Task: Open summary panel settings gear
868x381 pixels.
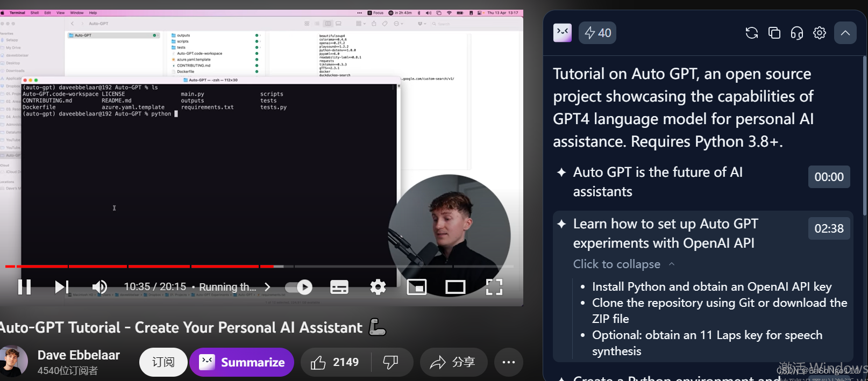Action: click(x=820, y=33)
